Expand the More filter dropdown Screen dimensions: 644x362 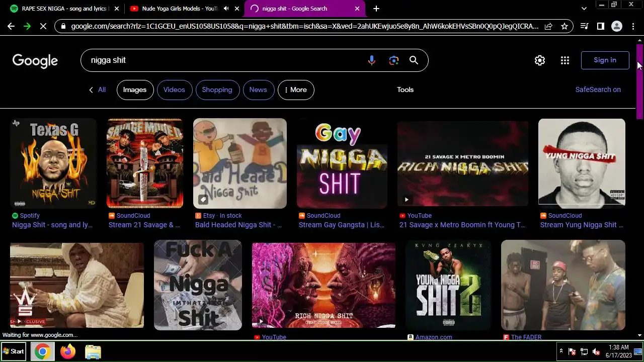[296, 89]
